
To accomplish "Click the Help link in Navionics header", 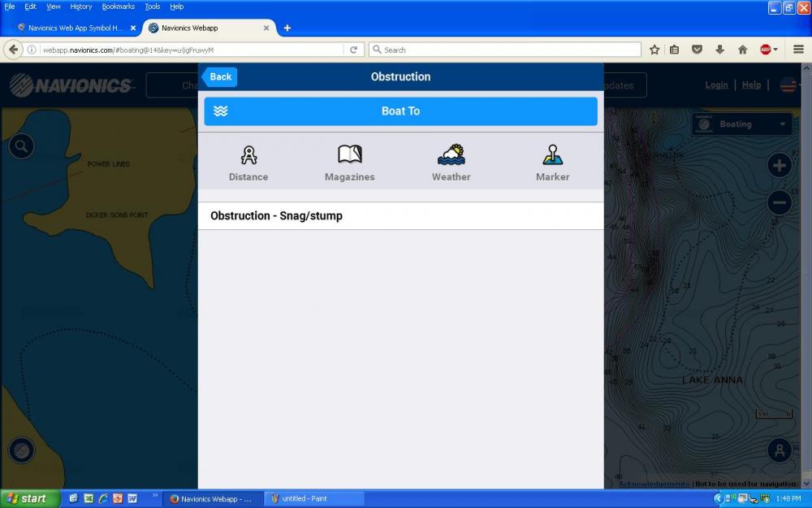I will 751,85.
